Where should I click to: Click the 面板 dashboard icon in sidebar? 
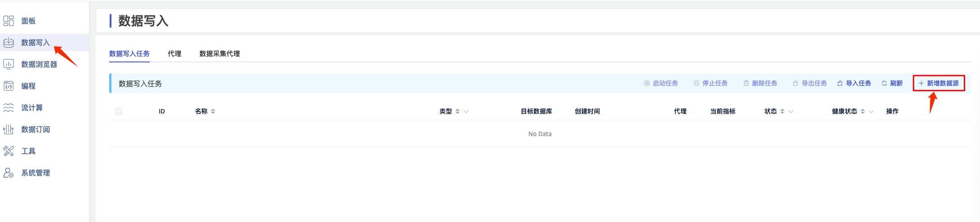click(x=9, y=21)
